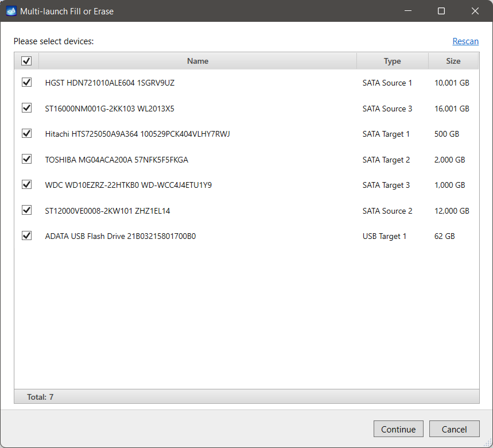
Task: Click the Rescan link
Action: pyautogui.click(x=465, y=41)
